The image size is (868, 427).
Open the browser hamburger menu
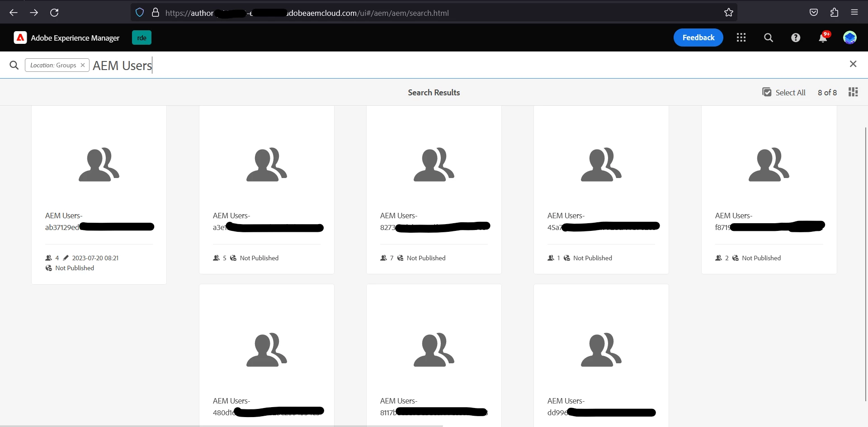tap(854, 13)
